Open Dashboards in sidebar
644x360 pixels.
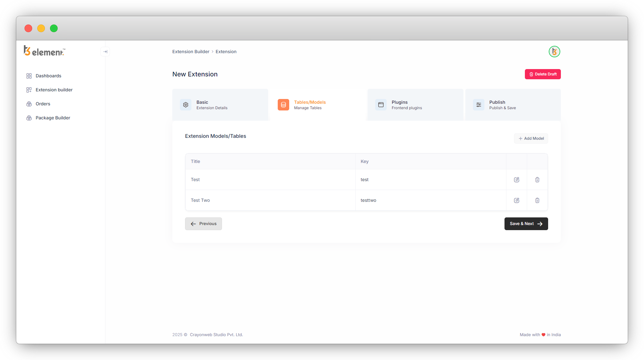point(48,76)
